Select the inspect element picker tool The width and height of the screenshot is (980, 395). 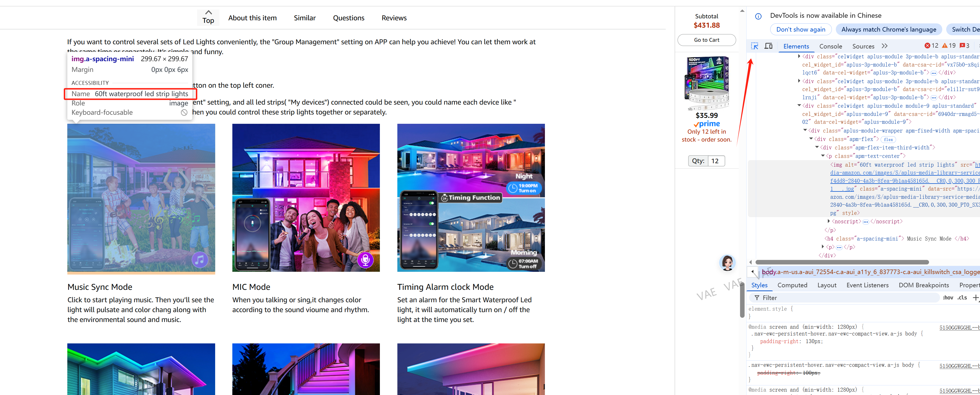(x=754, y=46)
